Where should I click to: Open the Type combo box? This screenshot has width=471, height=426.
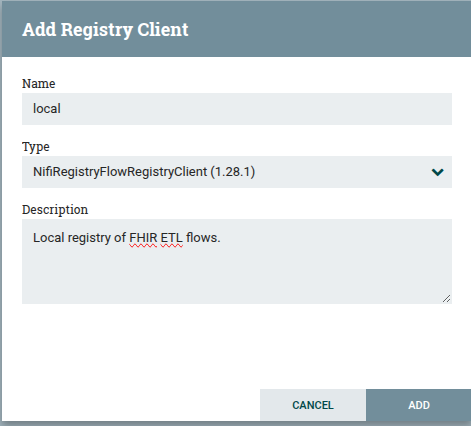coord(237,172)
